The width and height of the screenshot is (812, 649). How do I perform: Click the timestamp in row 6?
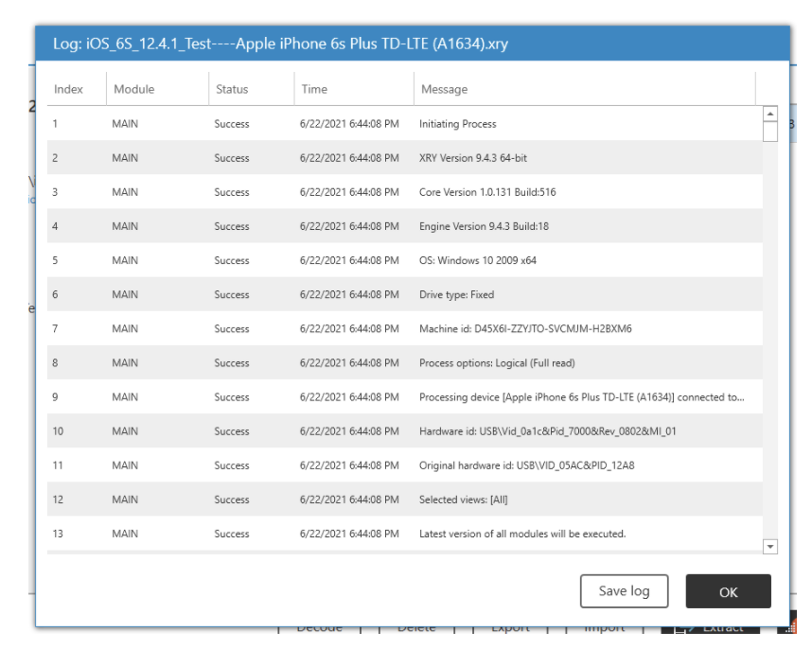click(x=349, y=294)
